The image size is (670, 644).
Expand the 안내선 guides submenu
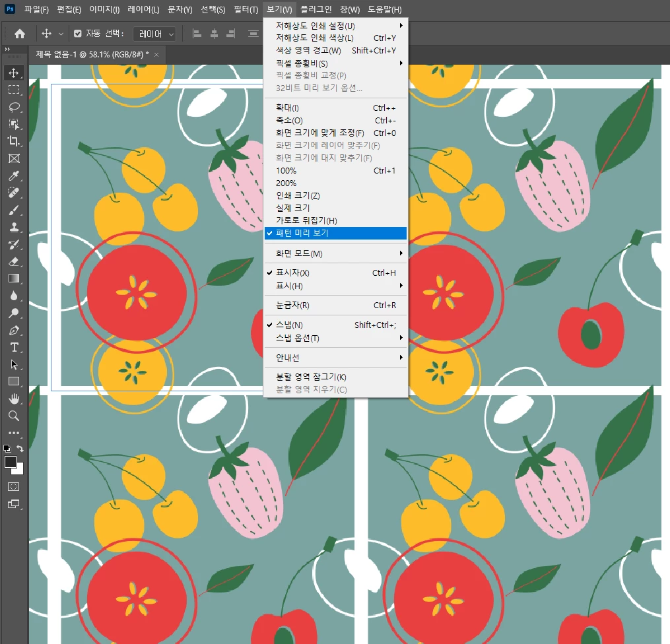[335, 358]
